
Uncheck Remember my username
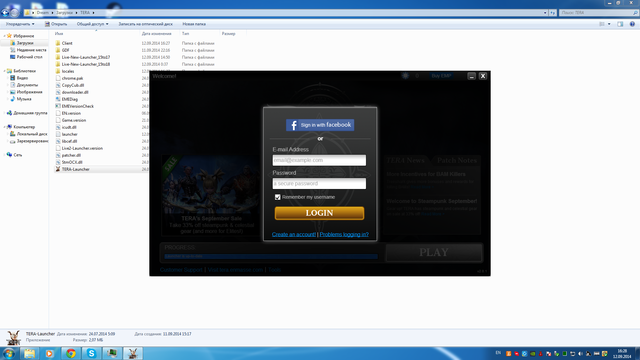278,197
